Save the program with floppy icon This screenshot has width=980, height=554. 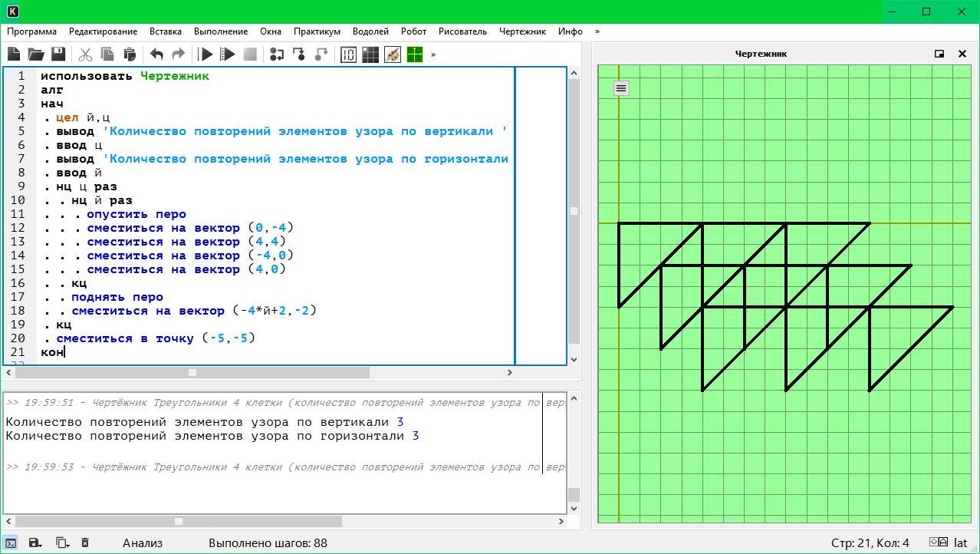[x=58, y=54]
